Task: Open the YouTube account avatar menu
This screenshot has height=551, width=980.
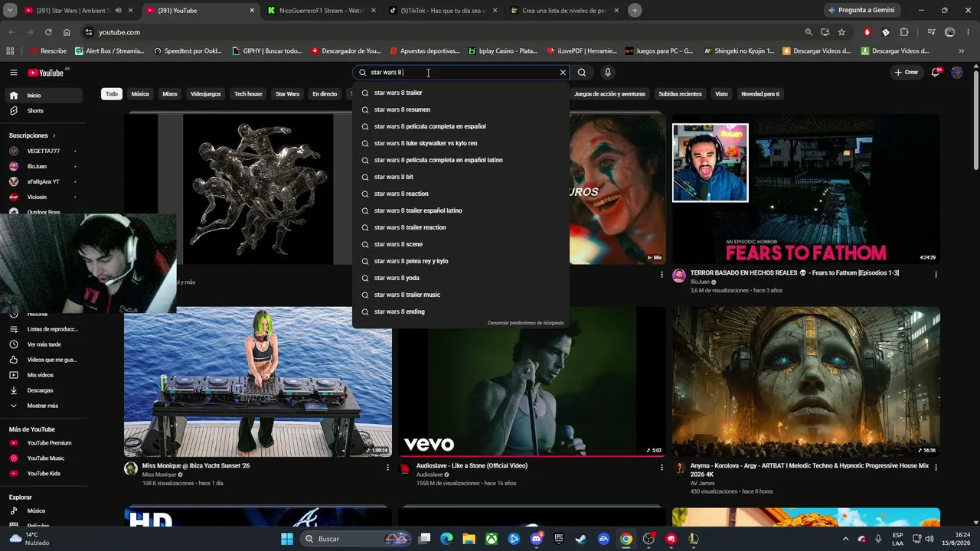Action: [x=957, y=73]
